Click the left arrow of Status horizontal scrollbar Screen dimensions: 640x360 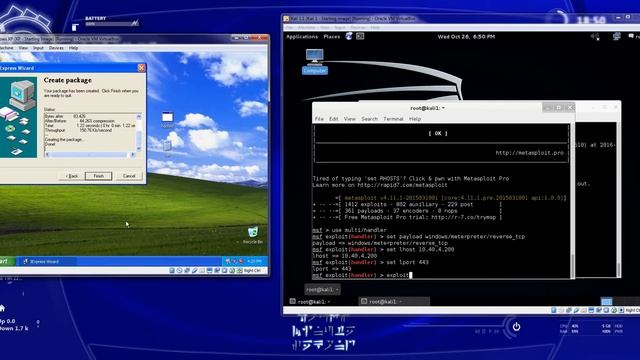47,155
